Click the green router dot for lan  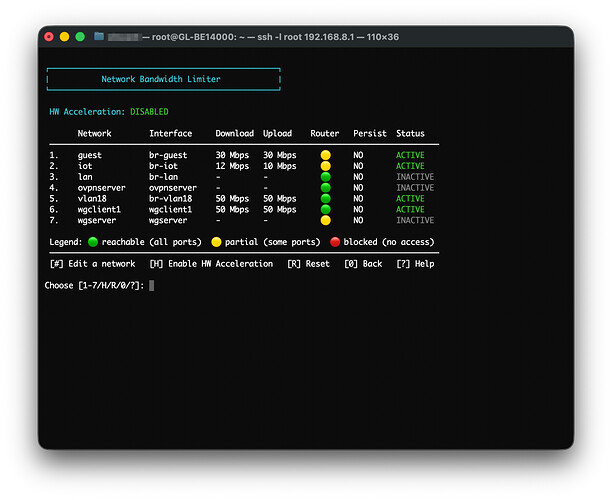coord(325,177)
